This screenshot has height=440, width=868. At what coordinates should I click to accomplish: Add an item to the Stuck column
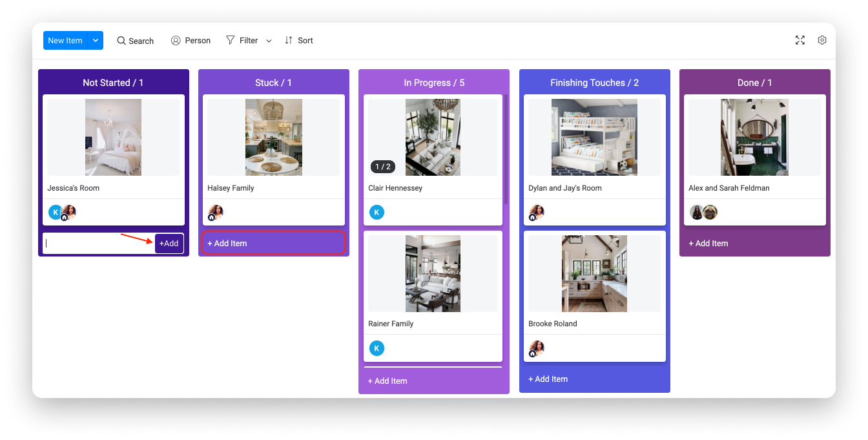point(274,244)
